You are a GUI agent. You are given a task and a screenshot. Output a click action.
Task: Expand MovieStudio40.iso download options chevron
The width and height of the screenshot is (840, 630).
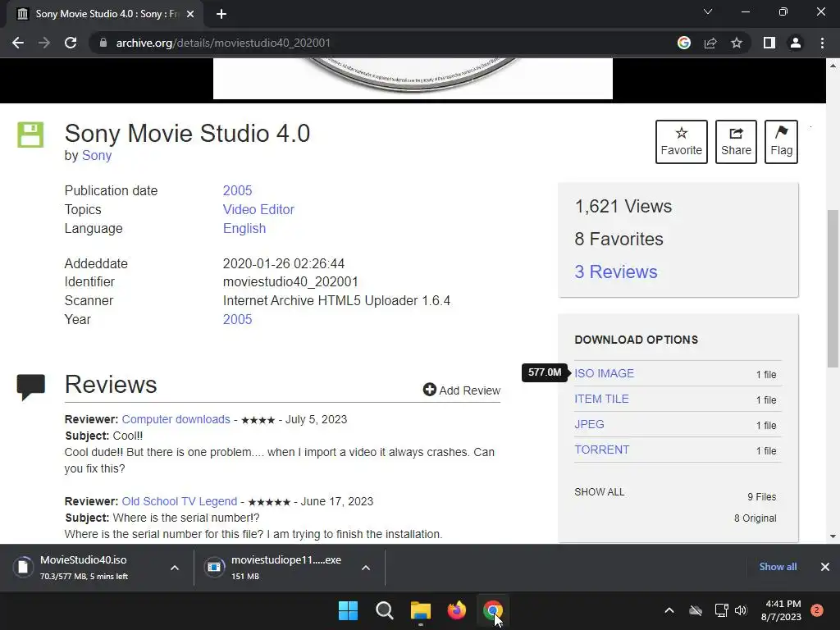point(175,568)
